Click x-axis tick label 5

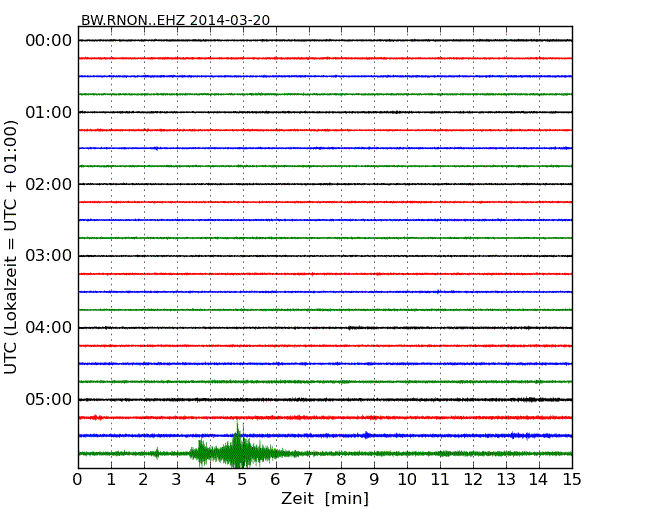242,480
